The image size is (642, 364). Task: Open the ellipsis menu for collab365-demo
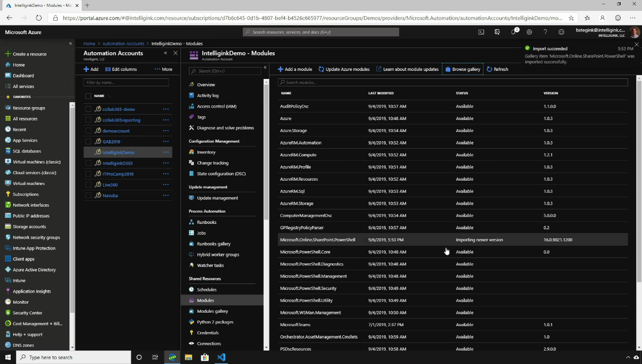coord(166,109)
